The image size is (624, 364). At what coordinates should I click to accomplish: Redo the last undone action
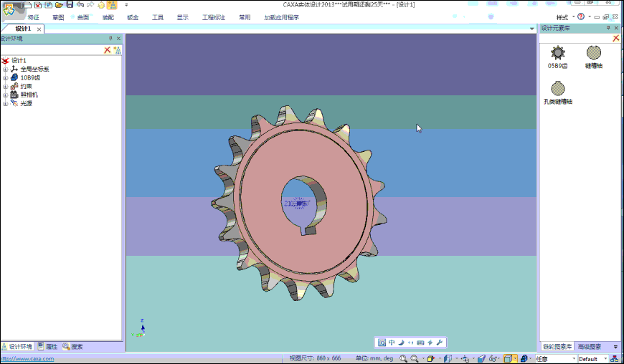[90, 5]
